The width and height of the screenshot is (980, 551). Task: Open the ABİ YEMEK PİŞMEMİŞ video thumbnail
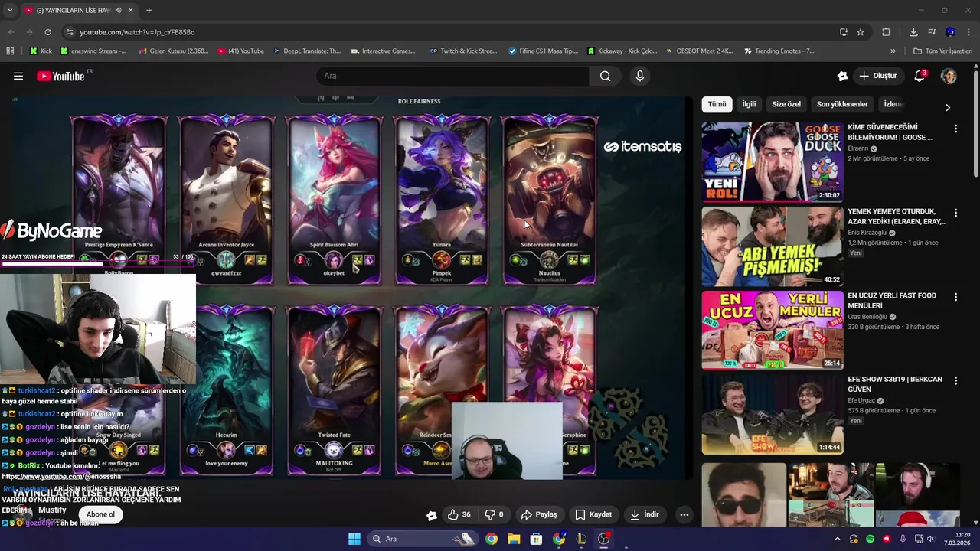(x=773, y=246)
